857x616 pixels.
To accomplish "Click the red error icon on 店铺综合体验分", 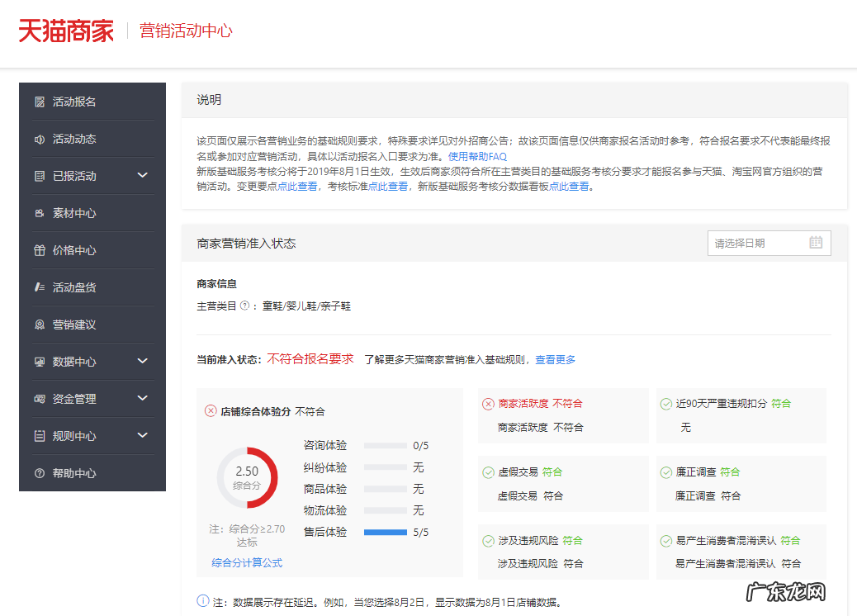I will pos(209,410).
